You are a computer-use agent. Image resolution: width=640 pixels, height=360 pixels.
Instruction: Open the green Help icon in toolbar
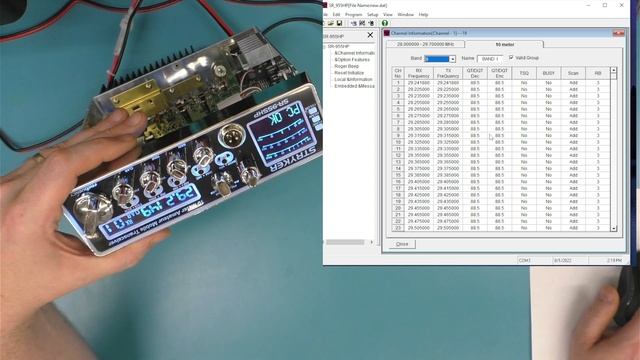tap(384, 23)
